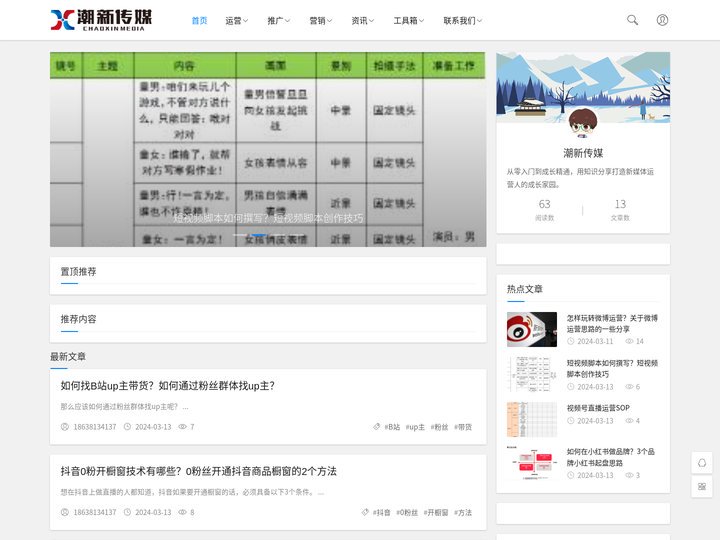Click the 13 文章数 stat
This screenshot has width=720, height=540.
[620, 209]
